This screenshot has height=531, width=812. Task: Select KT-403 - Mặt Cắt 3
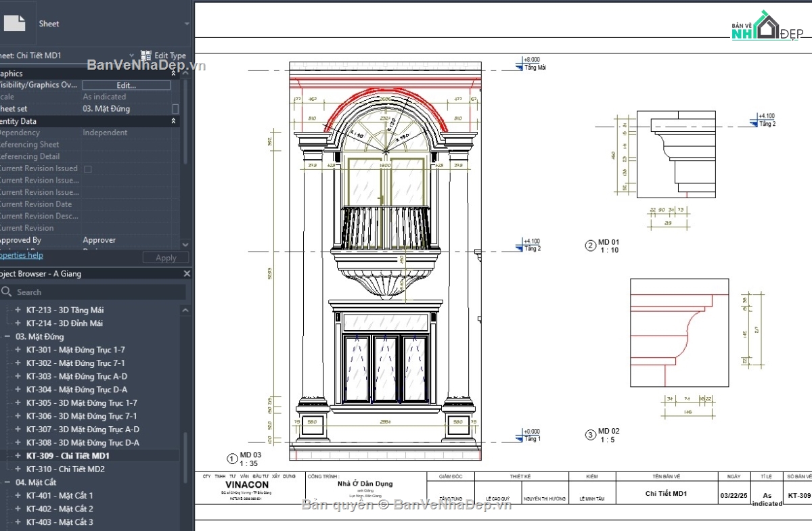pyautogui.click(x=60, y=522)
